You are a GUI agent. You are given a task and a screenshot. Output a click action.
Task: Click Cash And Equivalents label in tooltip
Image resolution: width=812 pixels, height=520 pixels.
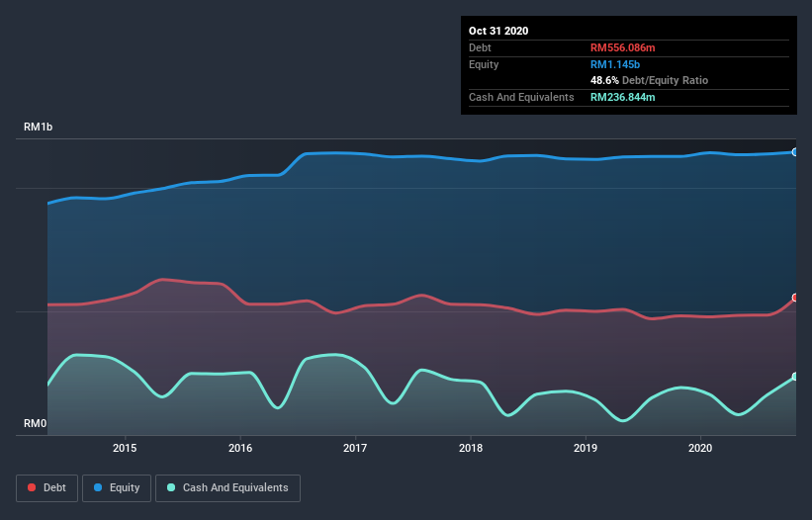(521, 97)
